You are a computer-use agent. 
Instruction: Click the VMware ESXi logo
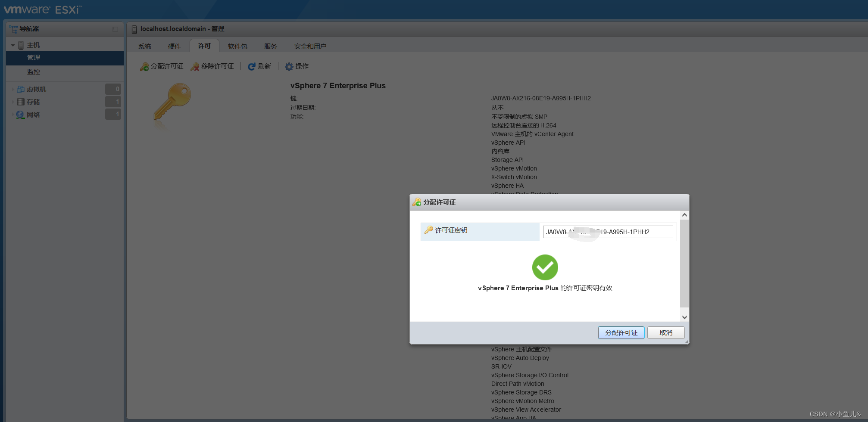tap(43, 9)
